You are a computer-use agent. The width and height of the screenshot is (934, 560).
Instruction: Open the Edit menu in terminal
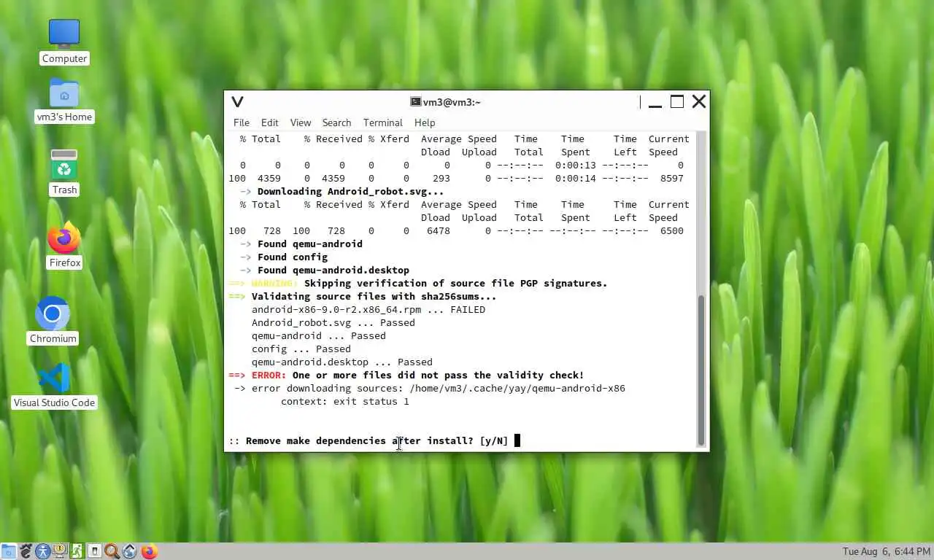coord(270,122)
